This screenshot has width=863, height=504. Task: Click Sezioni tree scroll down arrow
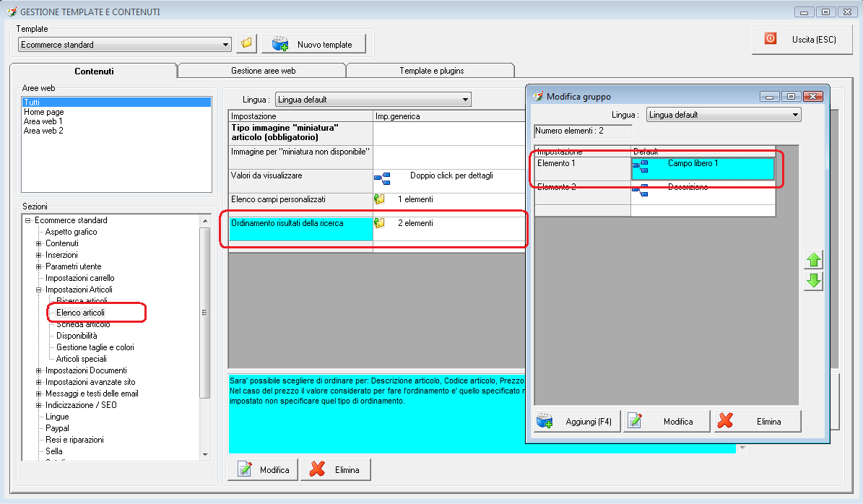tap(205, 454)
